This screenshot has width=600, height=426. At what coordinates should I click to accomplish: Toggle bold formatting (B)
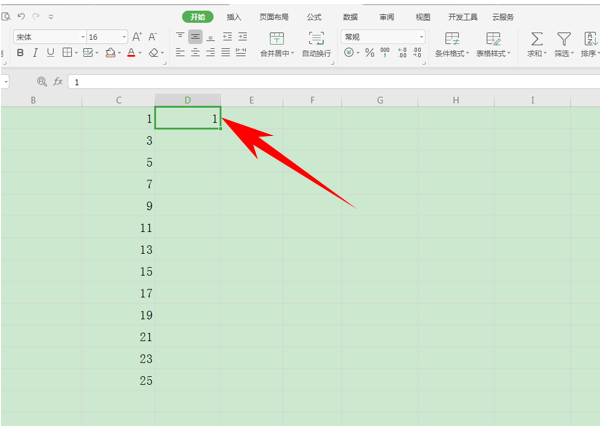[20, 52]
